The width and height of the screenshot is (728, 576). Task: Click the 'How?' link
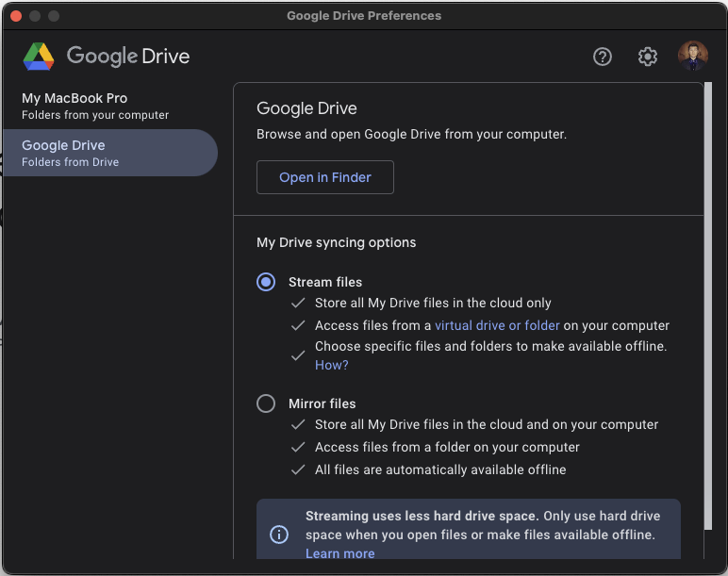331,365
